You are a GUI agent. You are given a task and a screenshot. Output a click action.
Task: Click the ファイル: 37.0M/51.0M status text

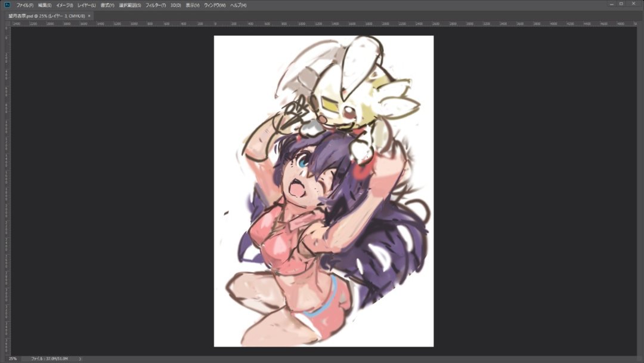pos(49,359)
